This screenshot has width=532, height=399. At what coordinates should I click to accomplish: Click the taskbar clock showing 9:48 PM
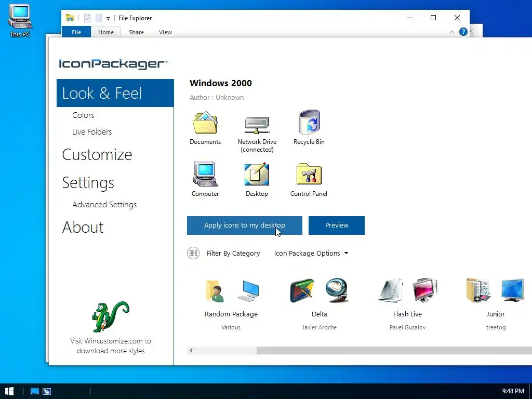(x=513, y=391)
